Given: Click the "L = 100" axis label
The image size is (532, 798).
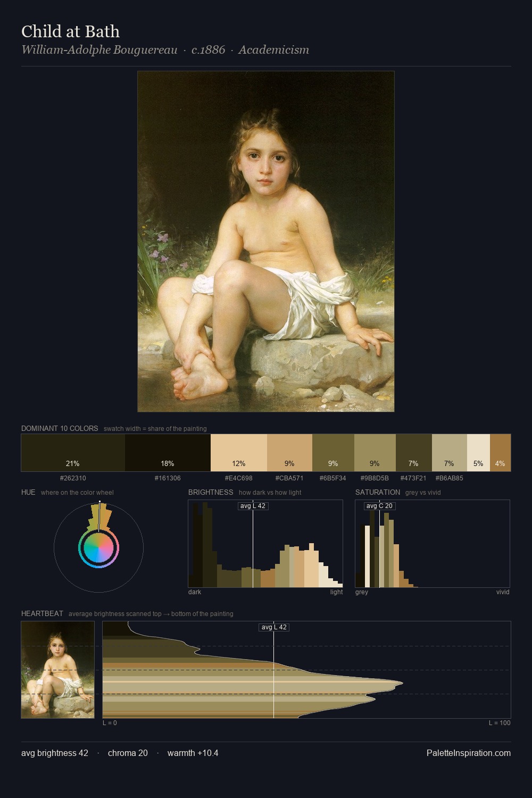Looking at the screenshot, I should 500,723.
